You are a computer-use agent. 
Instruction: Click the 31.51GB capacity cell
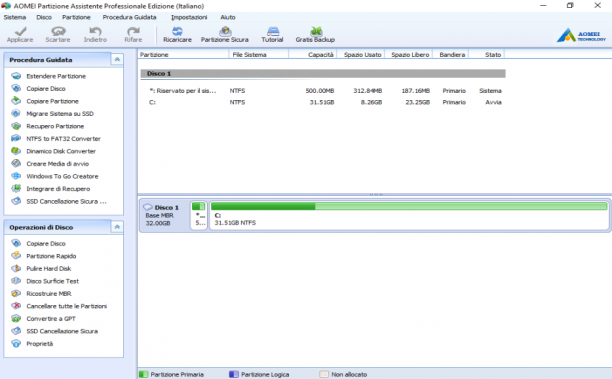pos(322,102)
